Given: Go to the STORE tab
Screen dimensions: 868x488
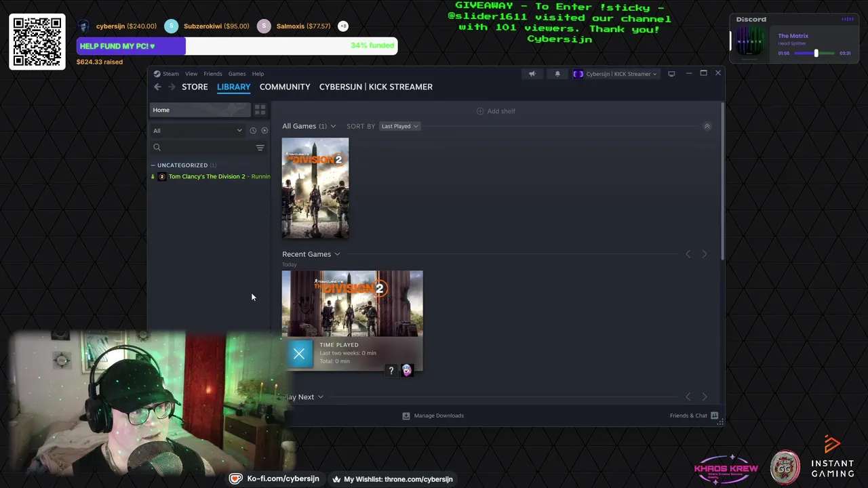Looking at the screenshot, I should pyautogui.click(x=195, y=87).
